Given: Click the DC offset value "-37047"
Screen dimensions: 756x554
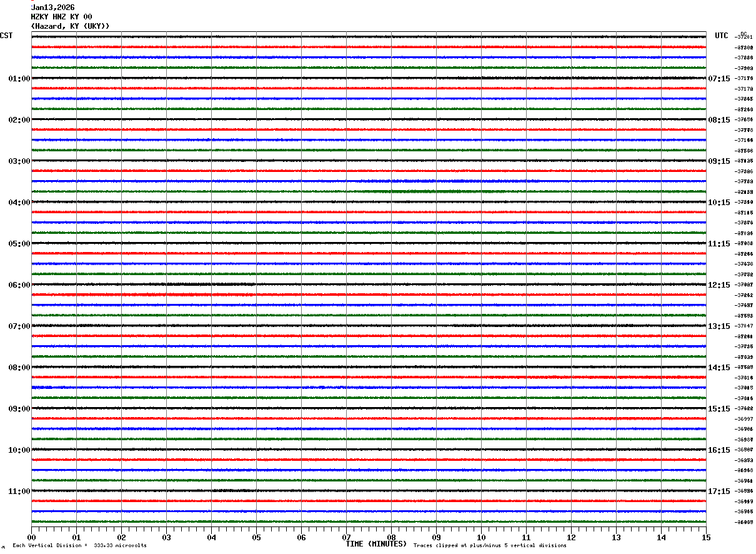Looking at the screenshot, I should point(744,326).
